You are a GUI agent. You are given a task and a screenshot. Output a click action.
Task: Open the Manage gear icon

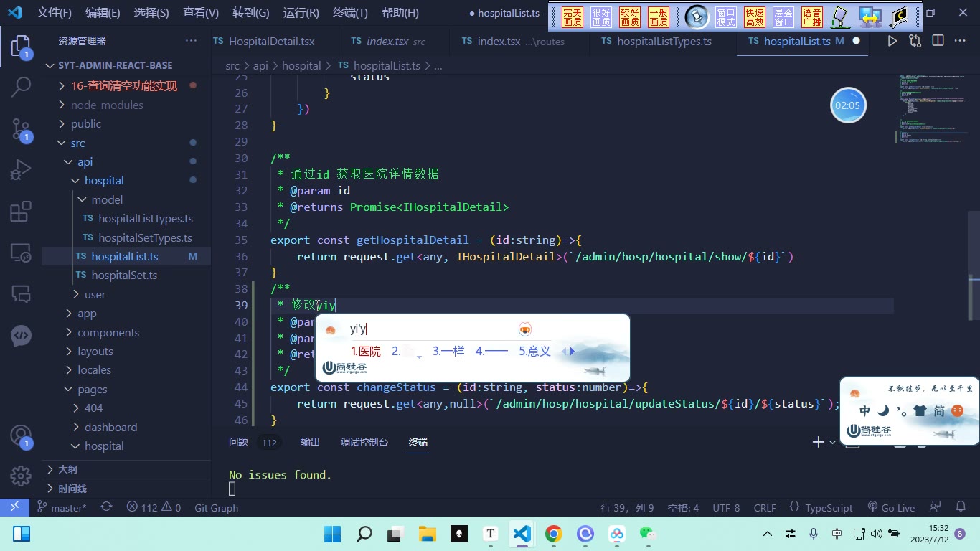(21, 476)
